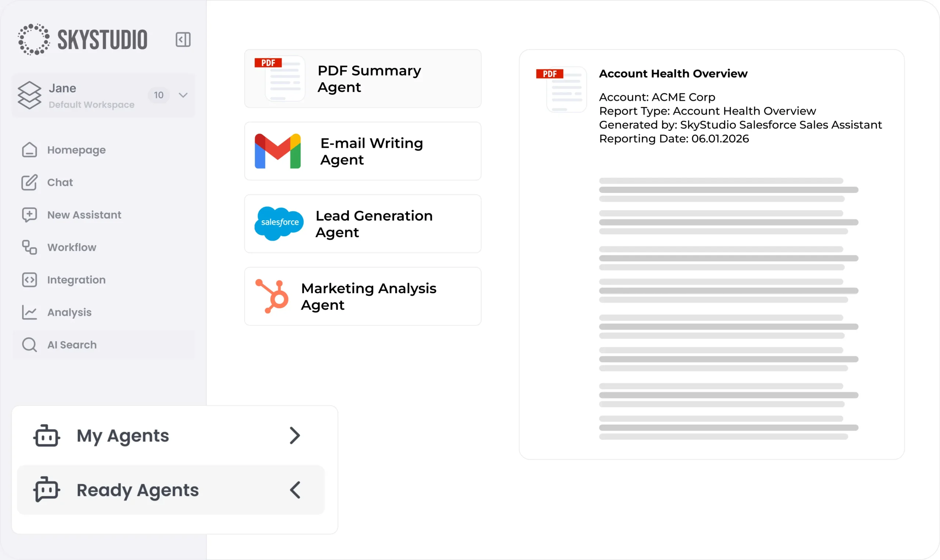Click the Workflow nodes icon
Viewport: 940px width, 560px height.
point(29,247)
